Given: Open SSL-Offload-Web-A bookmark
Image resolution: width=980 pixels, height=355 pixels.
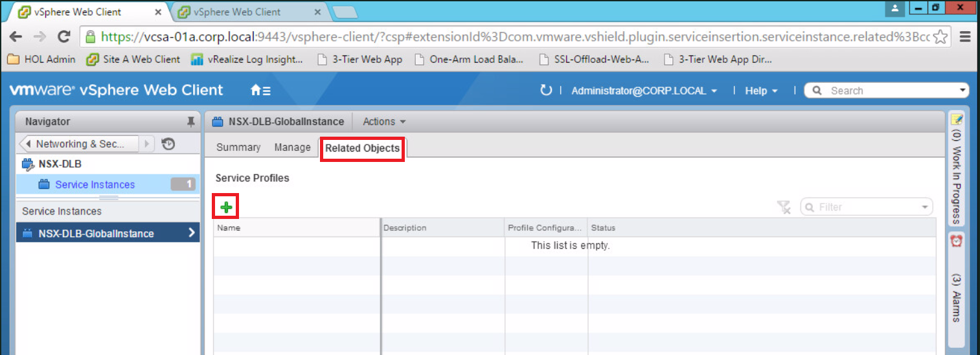Looking at the screenshot, I should click(x=594, y=59).
